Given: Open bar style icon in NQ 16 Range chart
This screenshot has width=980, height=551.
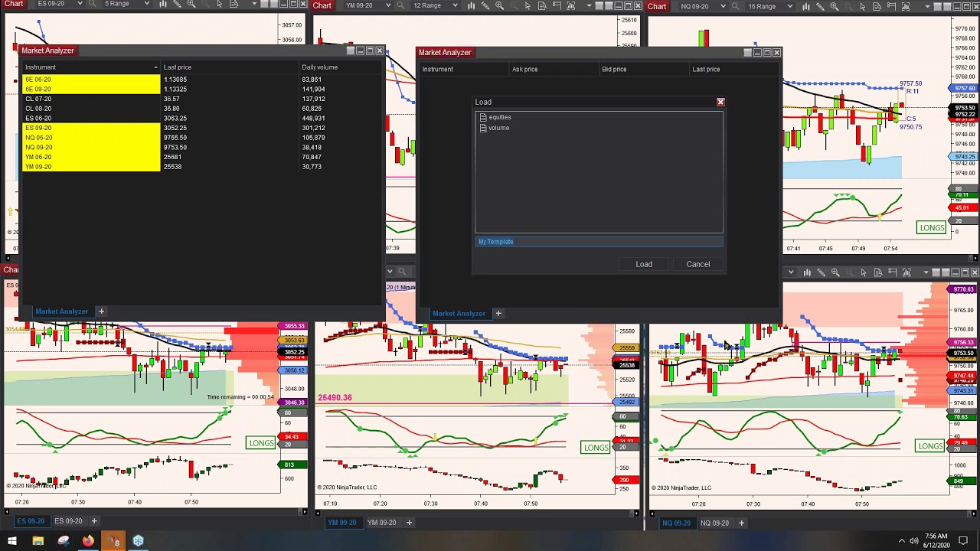Looking at the screenshot, I should coord(806,6).
